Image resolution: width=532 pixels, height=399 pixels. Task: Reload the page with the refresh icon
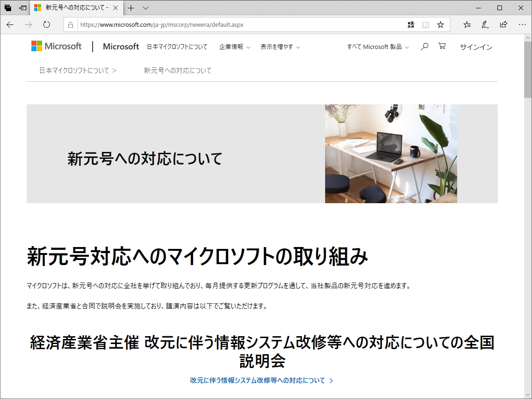pyautogui.click(x=46, y=24)
